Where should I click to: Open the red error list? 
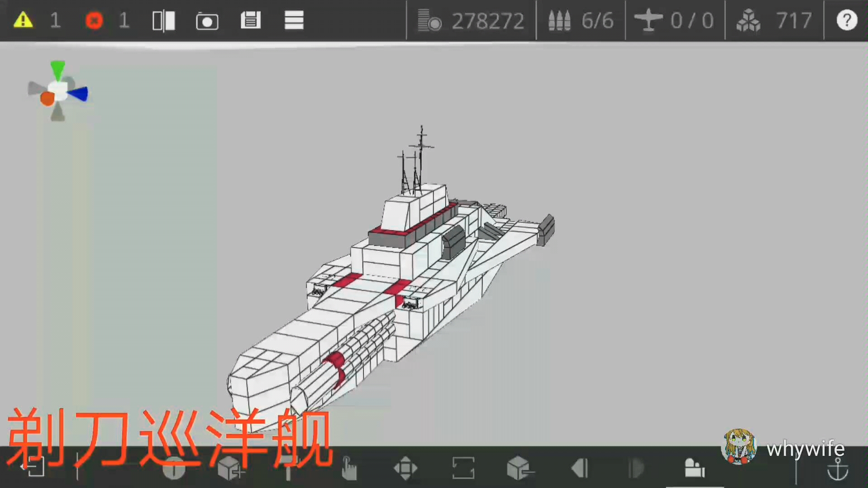point(94,20)
